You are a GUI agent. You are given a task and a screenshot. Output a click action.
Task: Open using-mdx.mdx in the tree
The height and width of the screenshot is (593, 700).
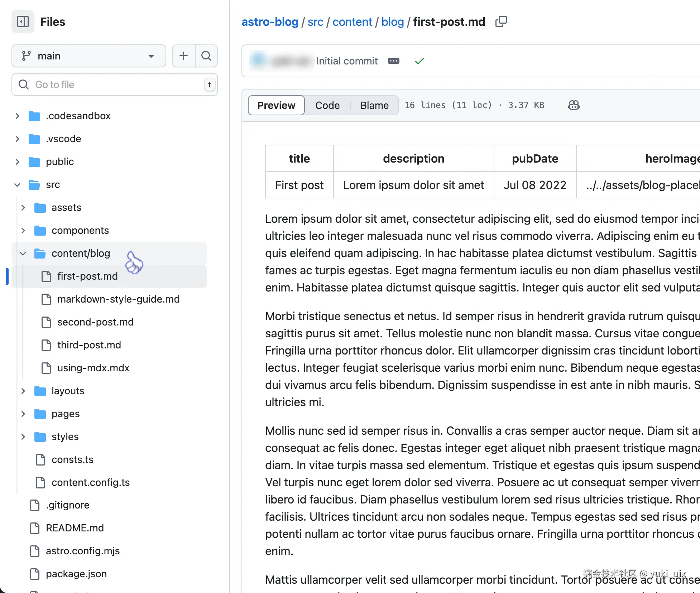tap(93, 368)
